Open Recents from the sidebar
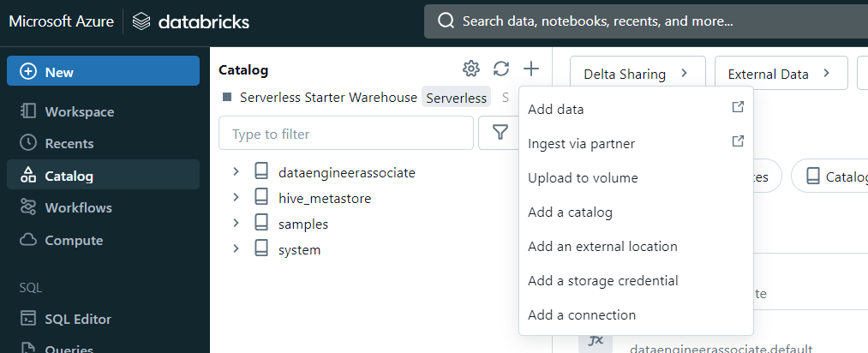 69,143
